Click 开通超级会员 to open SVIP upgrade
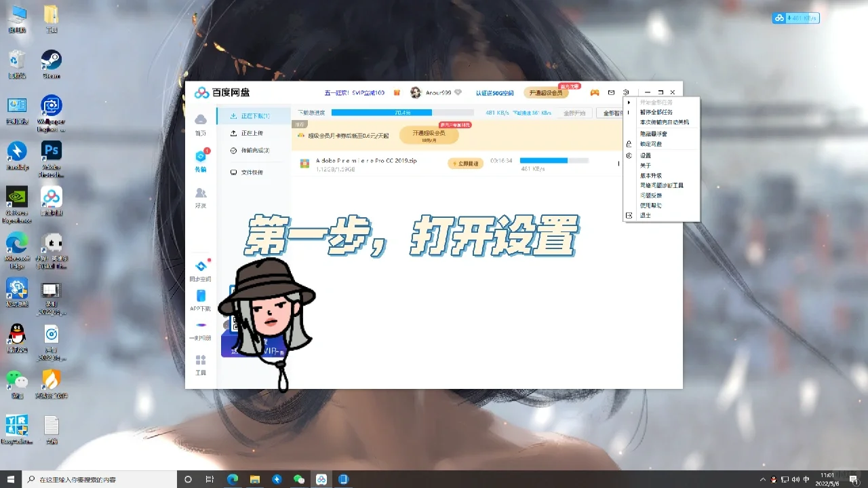 (x=547, y=92)
